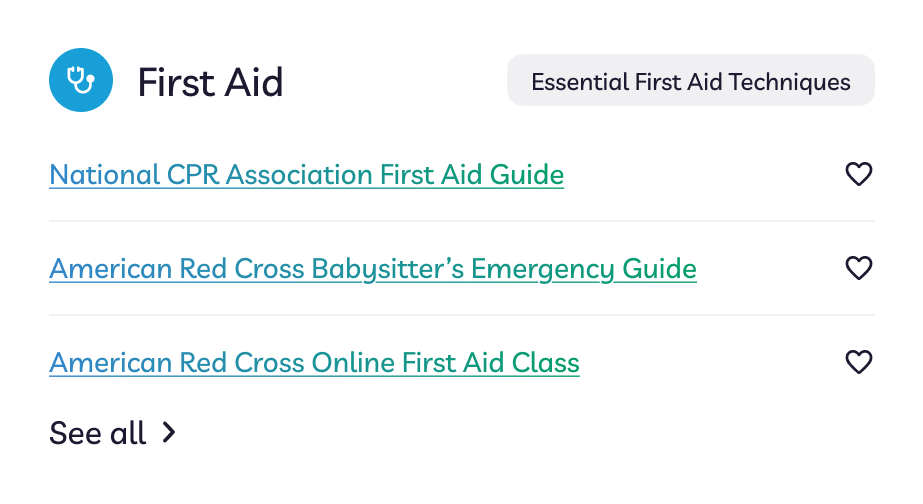Follow the first First Aid resource link
The height and width of the screenshot is (504, 923).
click(x=307, y=175)
